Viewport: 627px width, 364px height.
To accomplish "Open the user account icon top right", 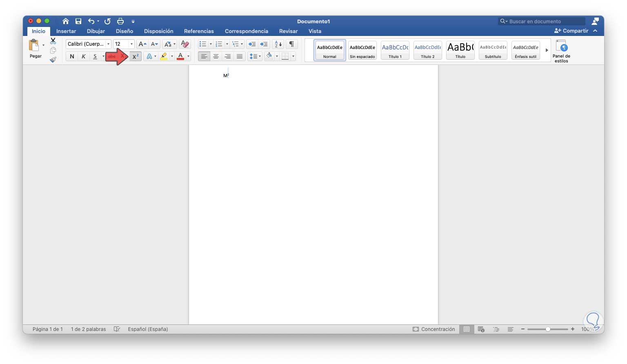I will (595, 21).
